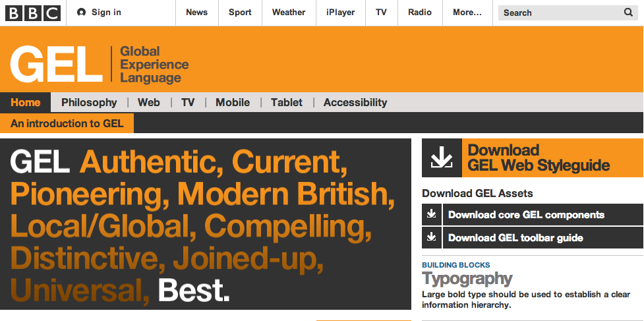Click the Styleguide download arrow icon
Viewport: 644px width, 321px height.
(442, 158)
